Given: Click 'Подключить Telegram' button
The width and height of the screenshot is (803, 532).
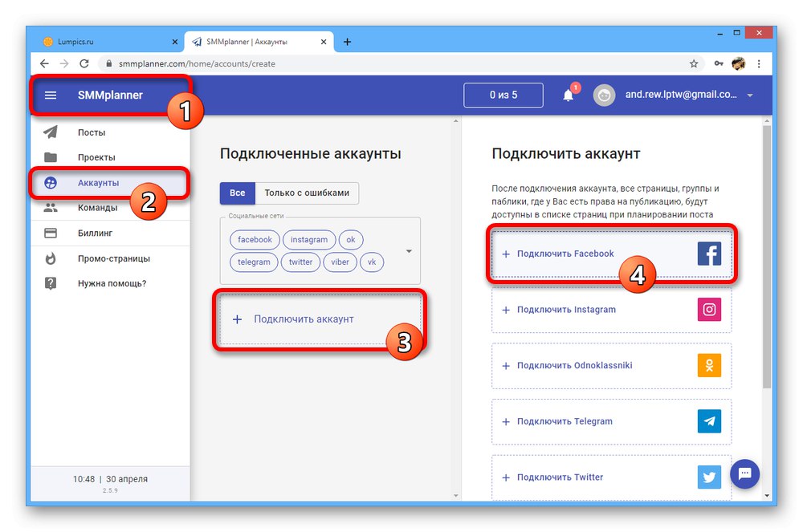Looking at the screenshot, I should point(611,421).
